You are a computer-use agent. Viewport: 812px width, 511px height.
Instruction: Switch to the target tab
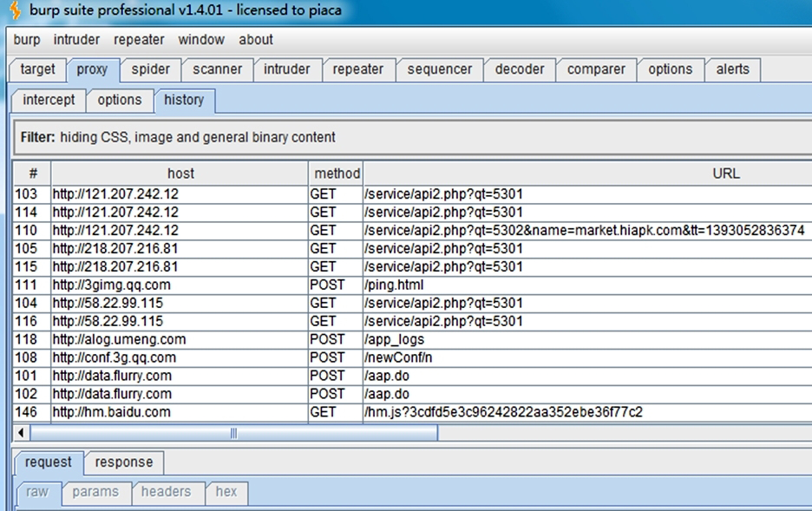coord(38,69)
